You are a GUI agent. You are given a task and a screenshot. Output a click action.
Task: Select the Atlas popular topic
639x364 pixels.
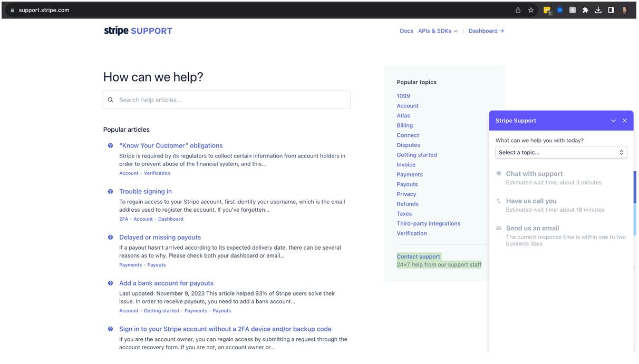point(403,115)
